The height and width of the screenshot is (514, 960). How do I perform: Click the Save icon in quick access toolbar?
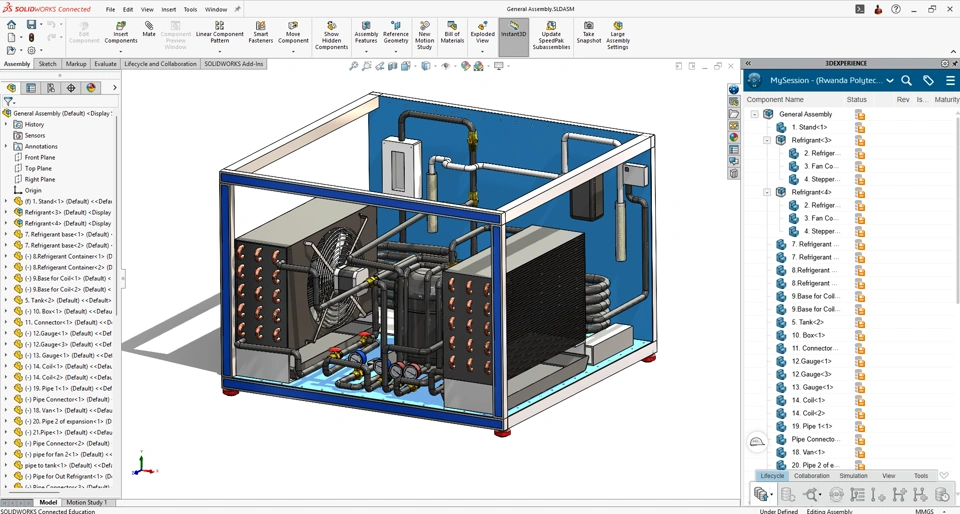tap(31, 24)
